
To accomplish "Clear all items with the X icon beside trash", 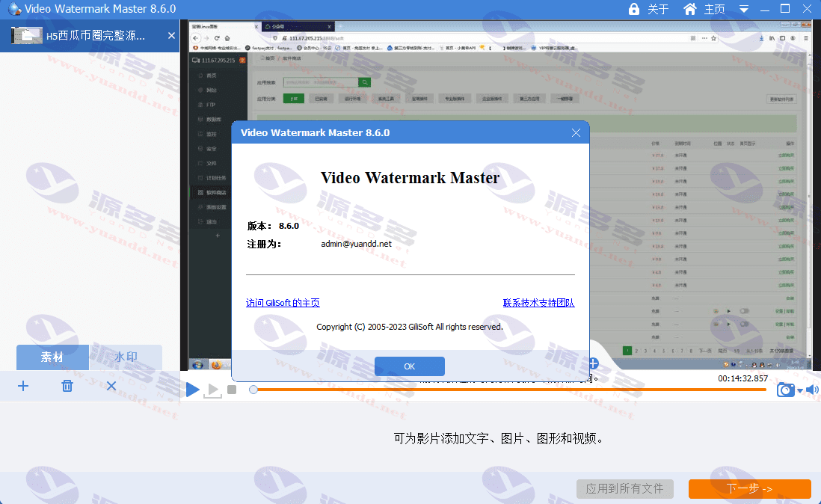I will tap(111, 387).
